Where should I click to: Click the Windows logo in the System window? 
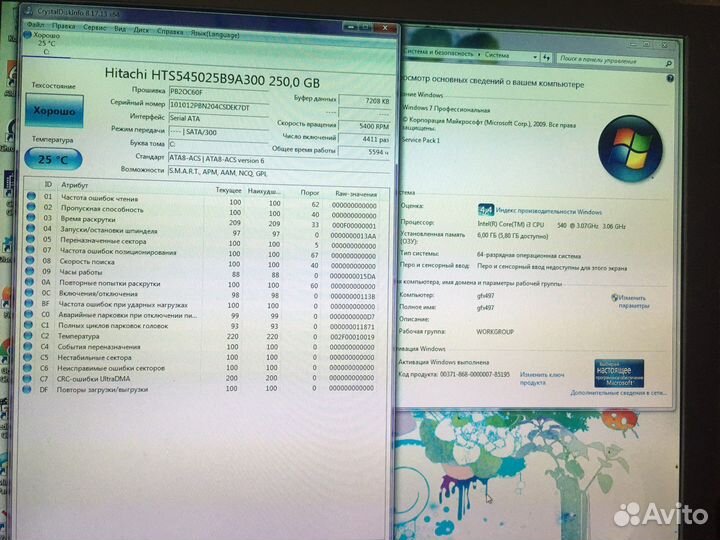630,148
